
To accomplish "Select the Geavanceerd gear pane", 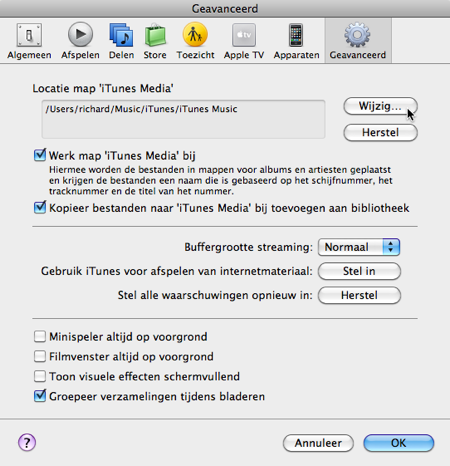I will point(358,41).
